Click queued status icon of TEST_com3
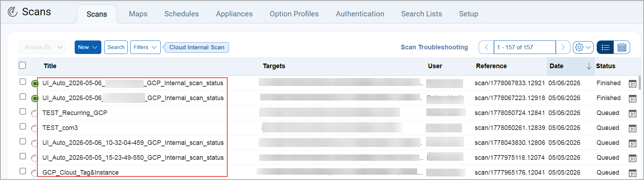 pos(34,129)
